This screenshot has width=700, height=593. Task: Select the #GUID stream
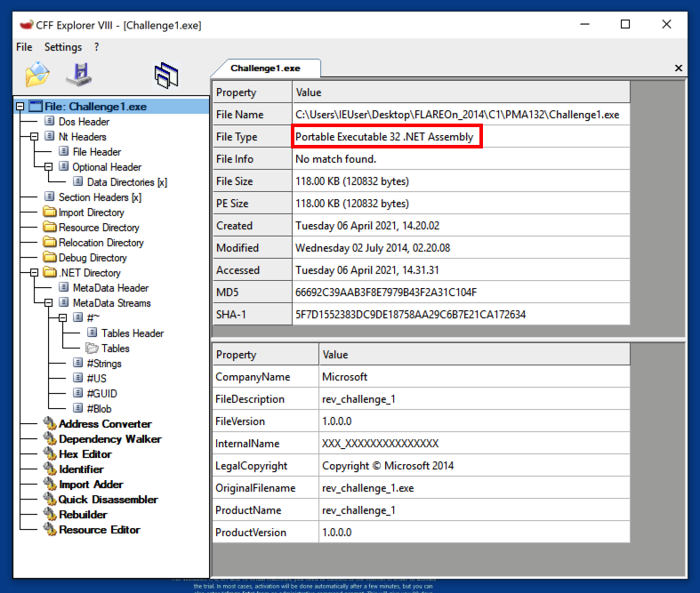101,394
